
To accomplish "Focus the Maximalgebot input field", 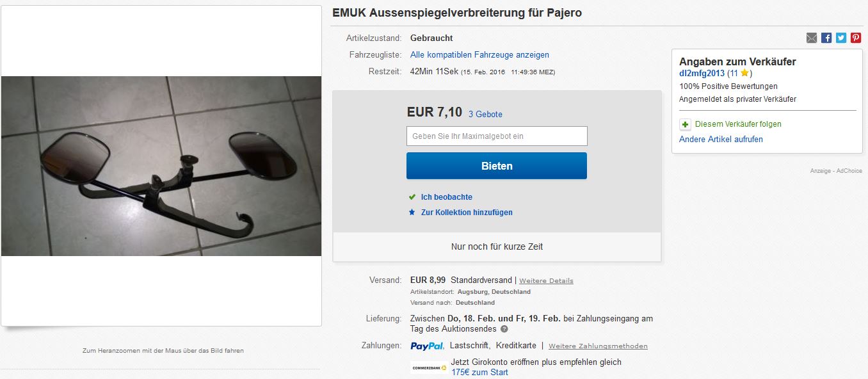I will point(497,136).
